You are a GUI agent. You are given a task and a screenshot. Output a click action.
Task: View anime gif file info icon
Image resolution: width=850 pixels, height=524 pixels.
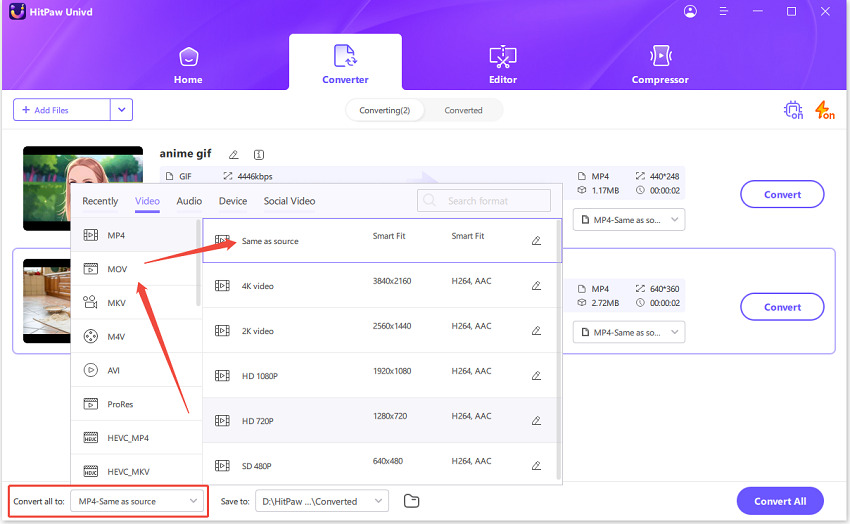click(x=259, y=155)
